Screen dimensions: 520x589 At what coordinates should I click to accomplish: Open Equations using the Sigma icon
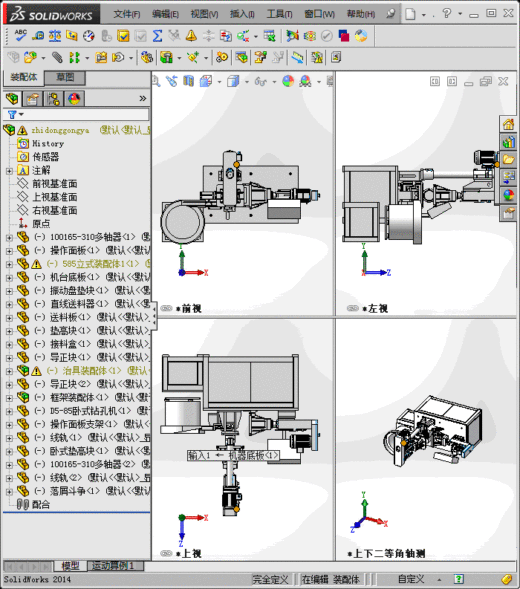[x=157, y=36]
